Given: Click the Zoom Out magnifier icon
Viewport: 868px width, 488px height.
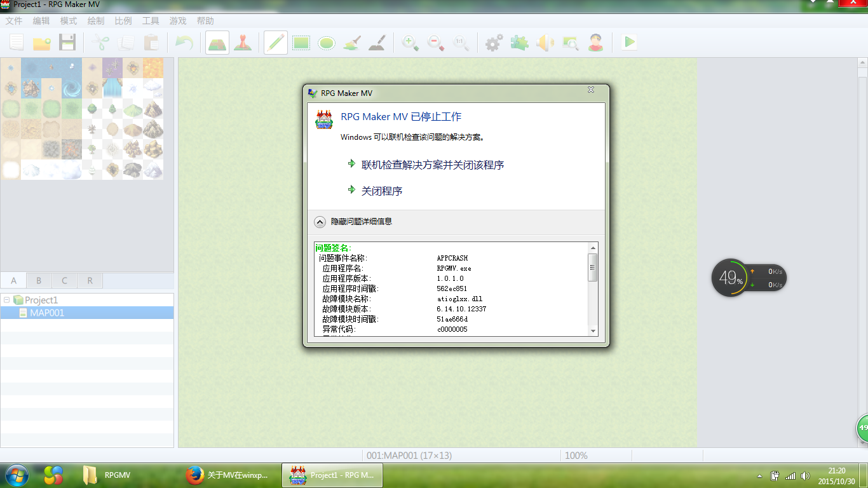Looking at the screenshot, I should [435, 43].
